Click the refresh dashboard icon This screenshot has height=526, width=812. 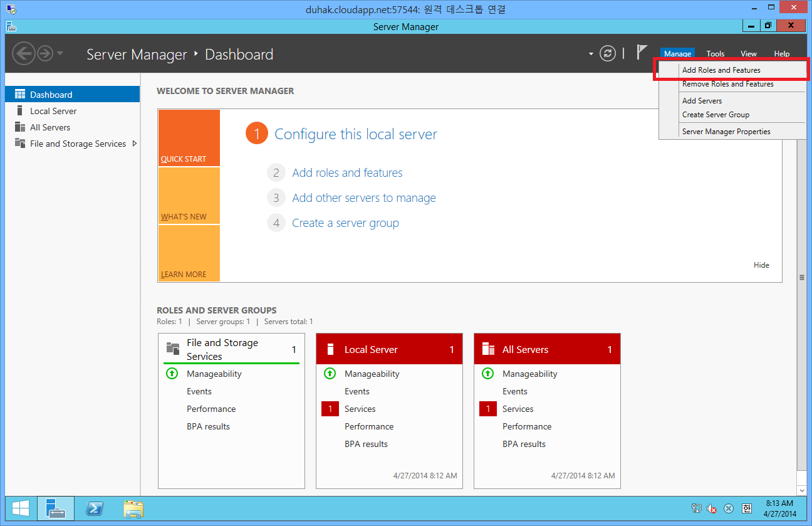click(608, 54)
